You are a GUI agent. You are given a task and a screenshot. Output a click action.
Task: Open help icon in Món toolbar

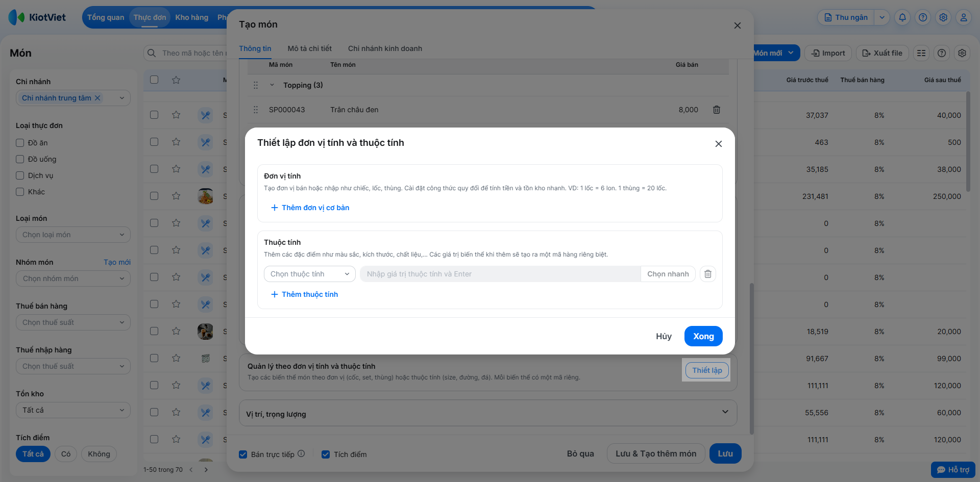click(x=942, y=53)
